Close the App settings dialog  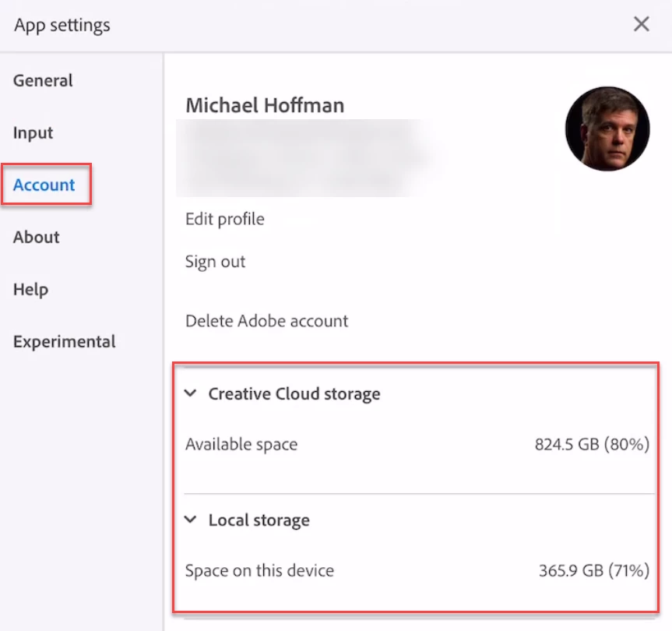641,24
